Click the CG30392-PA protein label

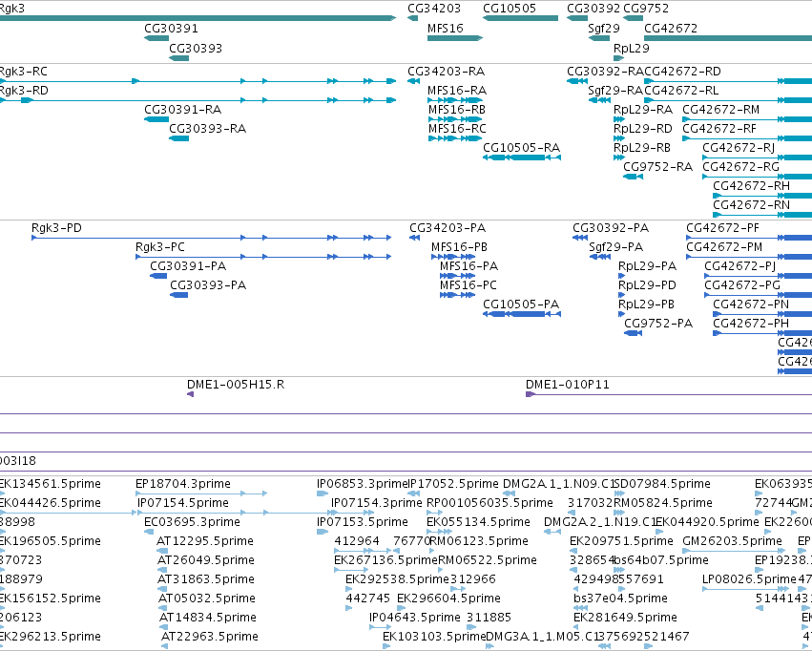611,228
